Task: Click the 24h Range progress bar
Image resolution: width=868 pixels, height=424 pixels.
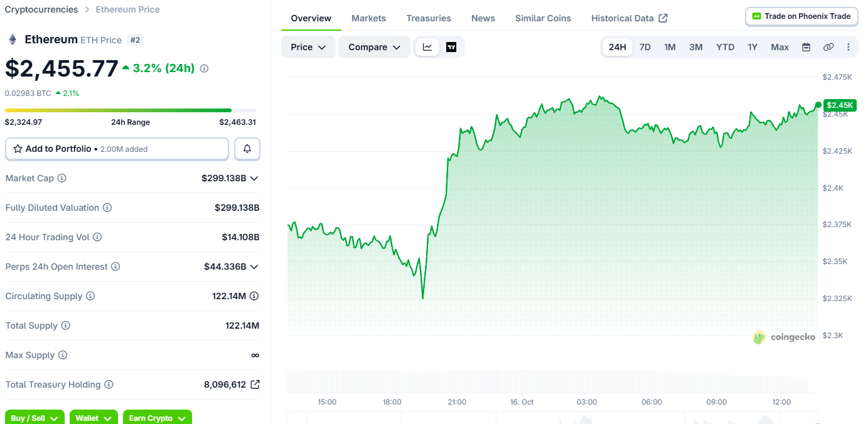Action: pyautogui.click(x=131, y=110)
